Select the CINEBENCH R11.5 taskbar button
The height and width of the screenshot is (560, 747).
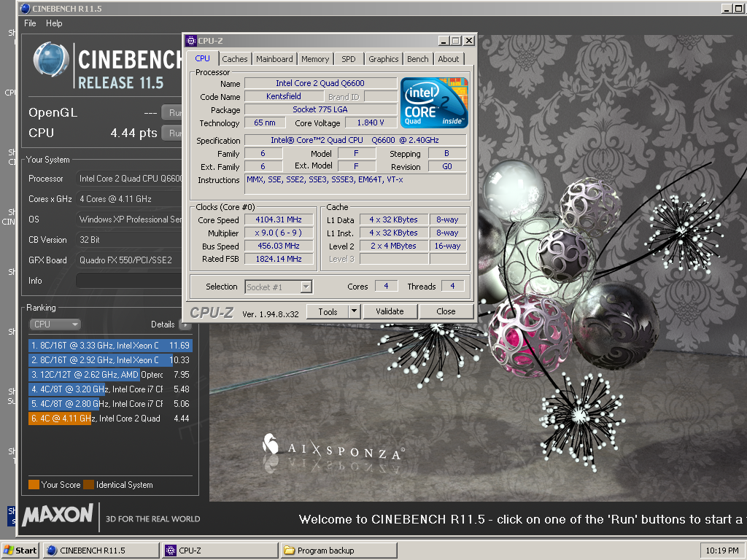[101, 550]
